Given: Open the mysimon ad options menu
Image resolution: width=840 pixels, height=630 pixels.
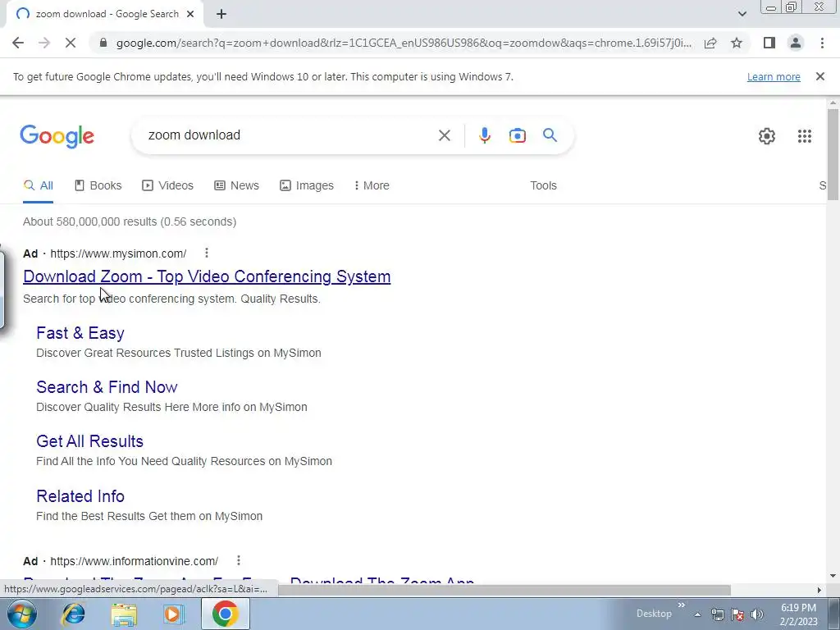Looking at the screenshot, I should click(206, 253).
